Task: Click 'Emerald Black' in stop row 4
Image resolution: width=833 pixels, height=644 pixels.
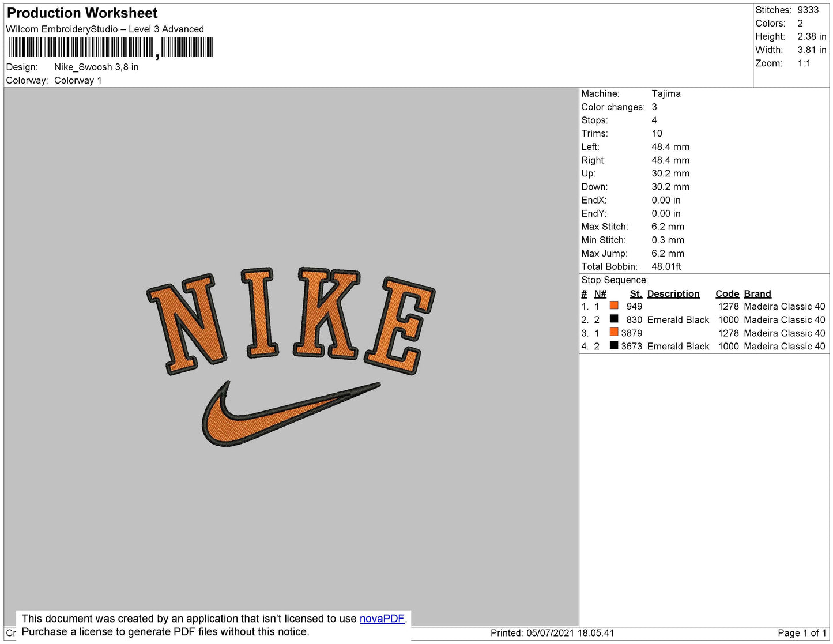Action: (678, 346)
